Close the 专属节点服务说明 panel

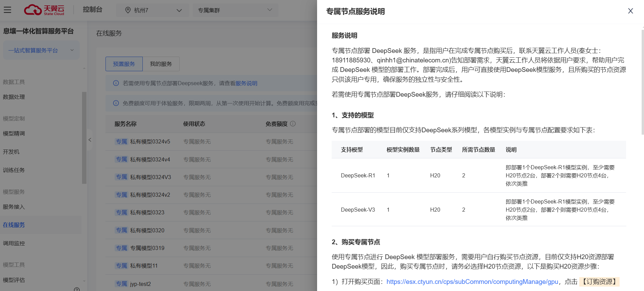tap(630, 11)
